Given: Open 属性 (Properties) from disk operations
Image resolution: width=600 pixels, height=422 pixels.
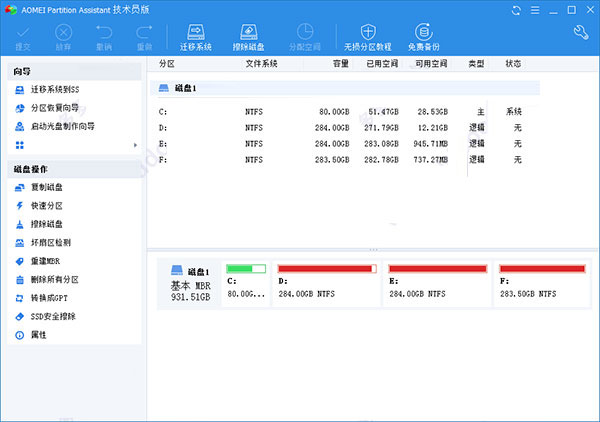Looking at the screenshot, I should [38, 334].
